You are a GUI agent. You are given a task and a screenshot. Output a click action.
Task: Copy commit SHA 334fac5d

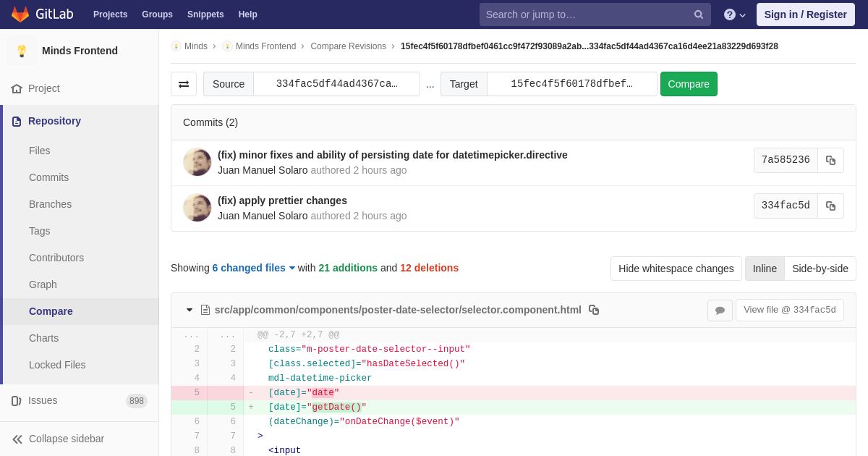[x=830, y=206]
